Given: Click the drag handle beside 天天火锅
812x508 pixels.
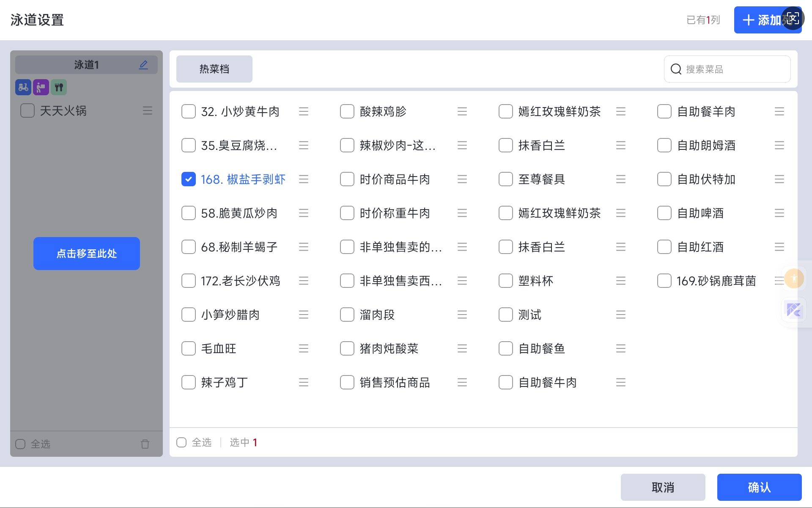Looking at the screenshot, I should point(148,111).
